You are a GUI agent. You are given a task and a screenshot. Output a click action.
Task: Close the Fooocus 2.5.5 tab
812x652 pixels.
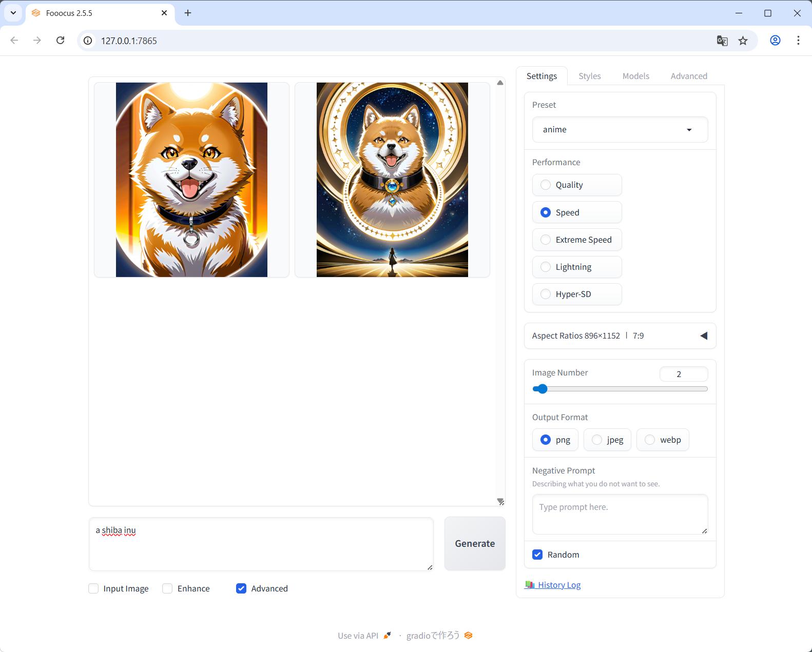pyautogui.click(x=164, y=13)
